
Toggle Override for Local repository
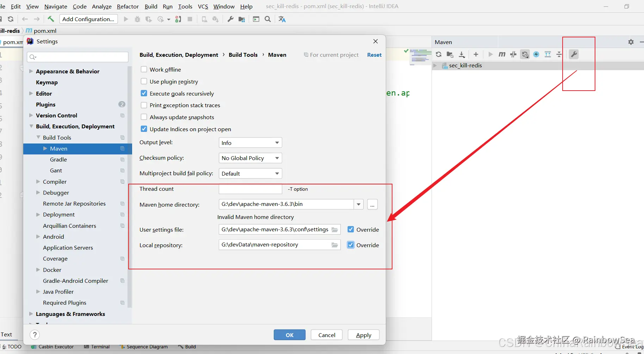coord(351,245)
